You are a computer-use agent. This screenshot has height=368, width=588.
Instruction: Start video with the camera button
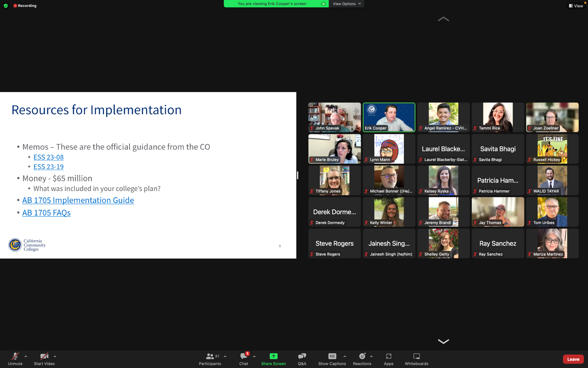point(44,356)
